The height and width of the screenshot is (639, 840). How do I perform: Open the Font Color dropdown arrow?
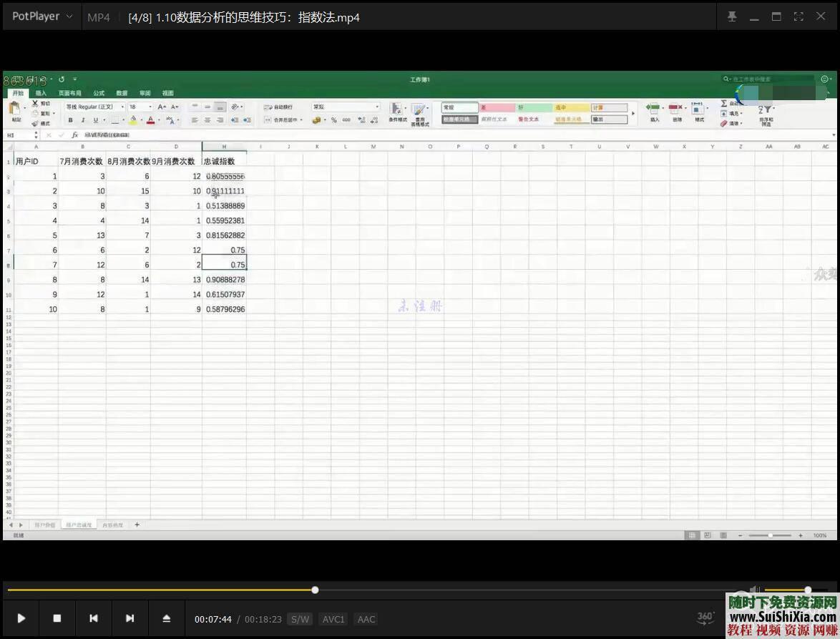pyautogui.click(x=159, y=119)
